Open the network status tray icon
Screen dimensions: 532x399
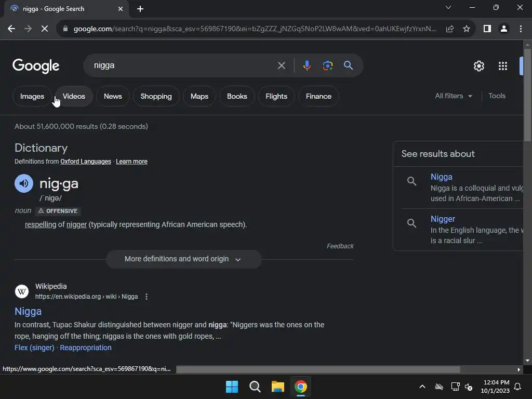tap(455, 387)
